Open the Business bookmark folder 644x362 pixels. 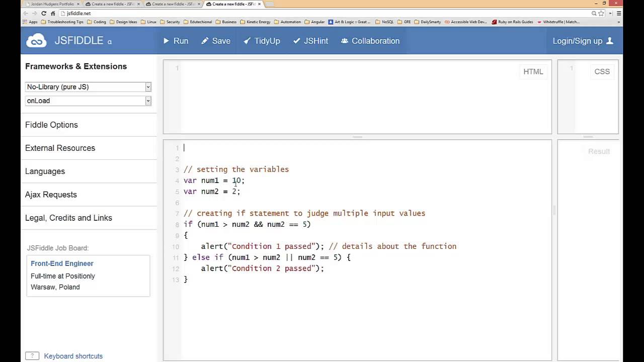pos(226,22)
